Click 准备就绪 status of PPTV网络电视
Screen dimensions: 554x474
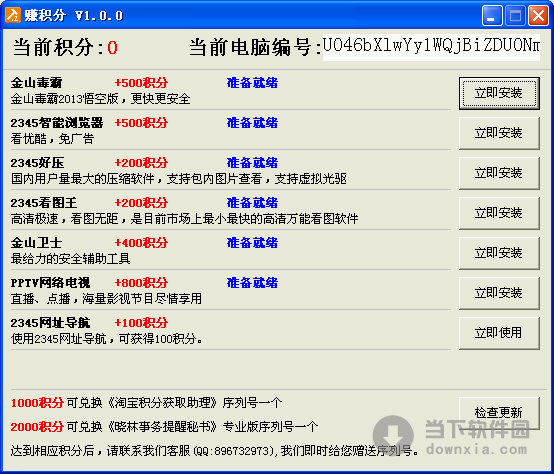point(252,283)
